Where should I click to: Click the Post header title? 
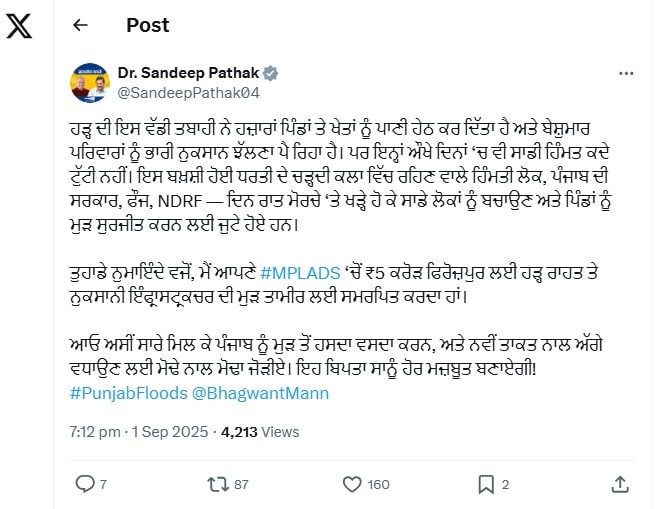click(x=147, y=26)
